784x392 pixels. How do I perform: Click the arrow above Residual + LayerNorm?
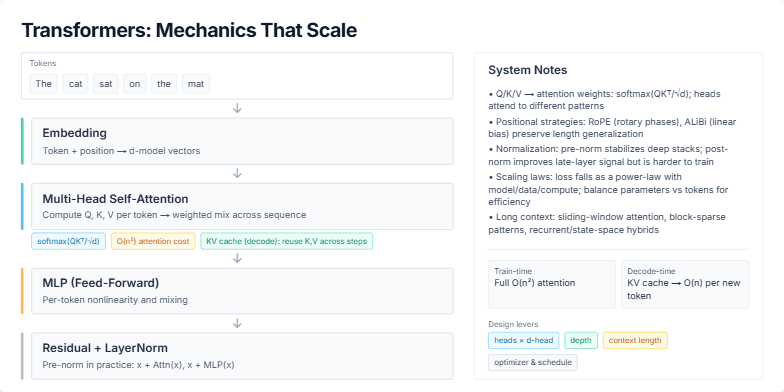238,324
